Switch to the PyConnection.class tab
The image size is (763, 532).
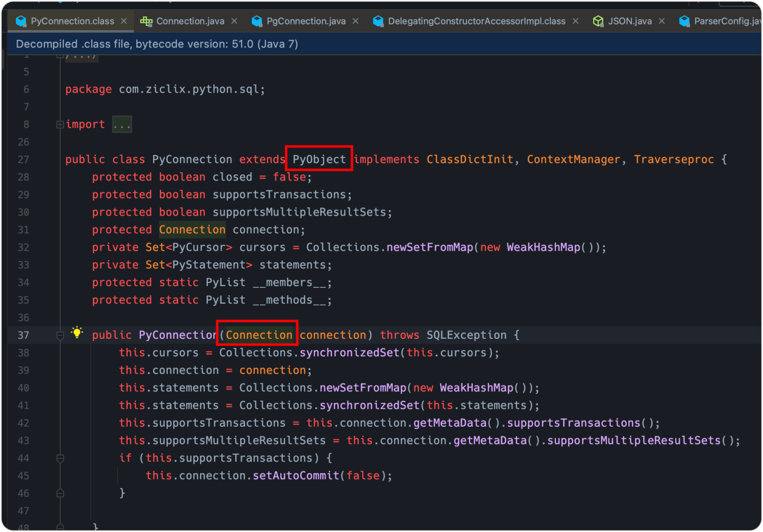click(72, 21)
